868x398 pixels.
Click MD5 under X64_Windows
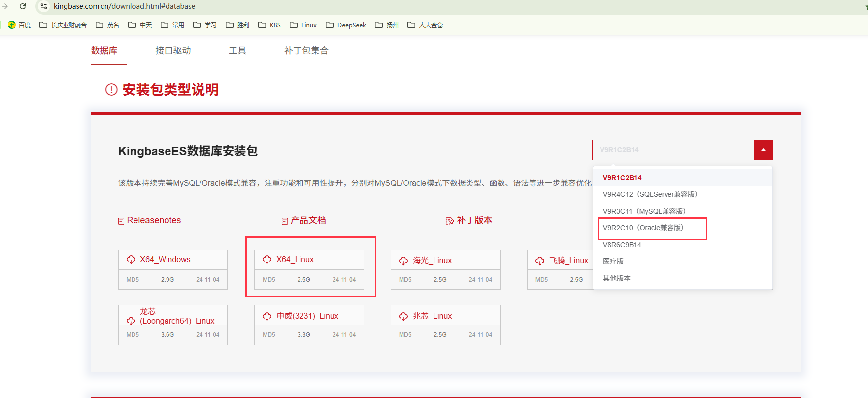click(133, 280)
